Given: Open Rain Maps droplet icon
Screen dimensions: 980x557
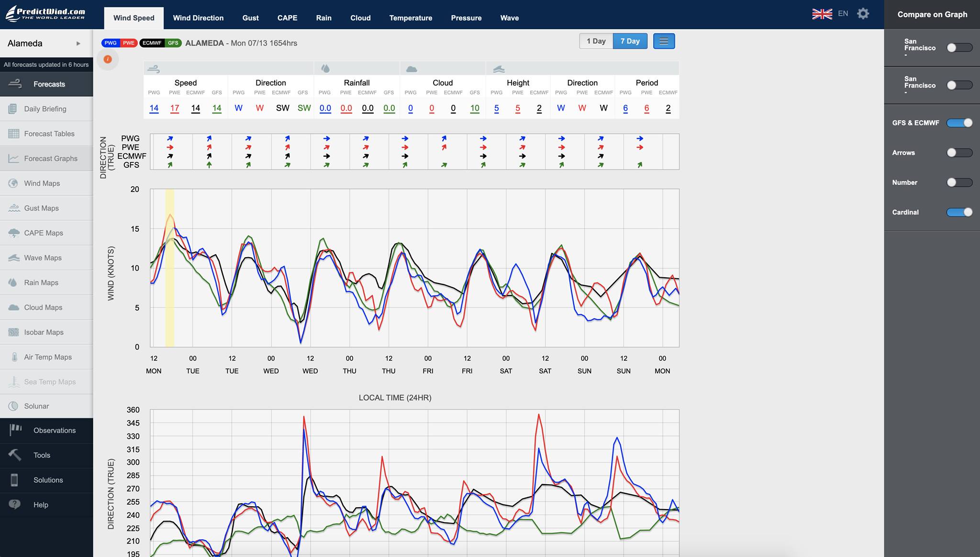Looking at the screenshot, I should (x=13, y=283).
